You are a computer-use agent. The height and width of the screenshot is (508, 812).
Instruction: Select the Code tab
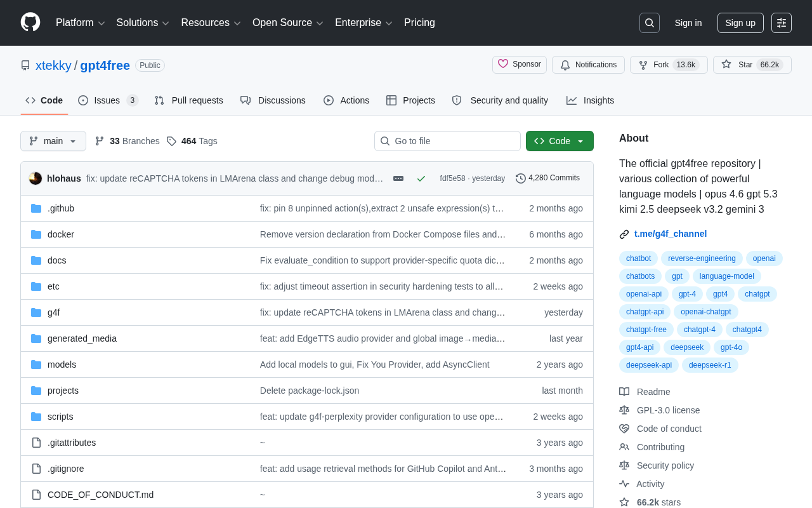[44, 100]
